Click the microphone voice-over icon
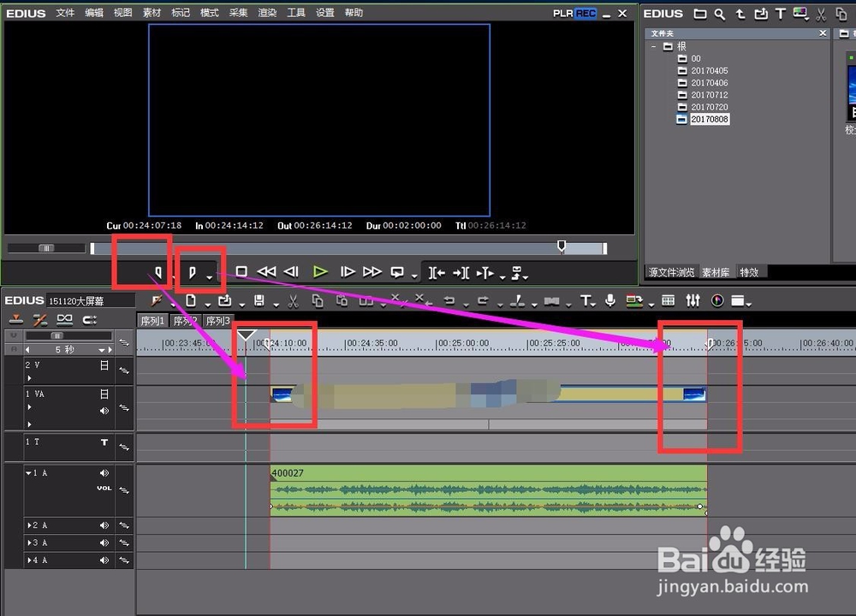Screen dimensions: 856x616 610,301
